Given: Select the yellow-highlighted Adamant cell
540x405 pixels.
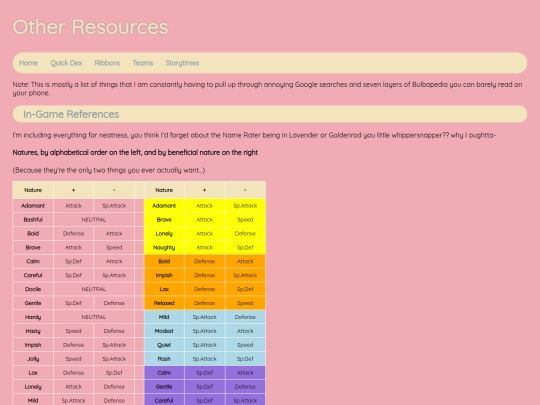Looking at the screenshot, I should coord(164,206).
